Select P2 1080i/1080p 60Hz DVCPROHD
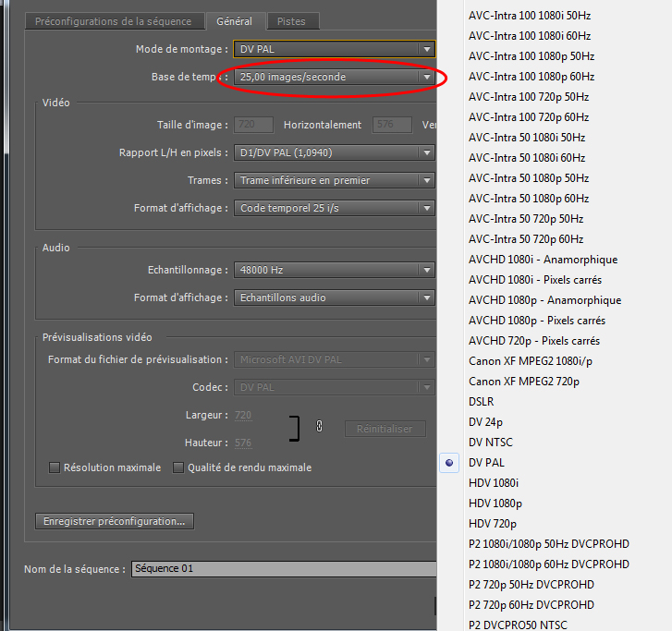 coord(549,564)
